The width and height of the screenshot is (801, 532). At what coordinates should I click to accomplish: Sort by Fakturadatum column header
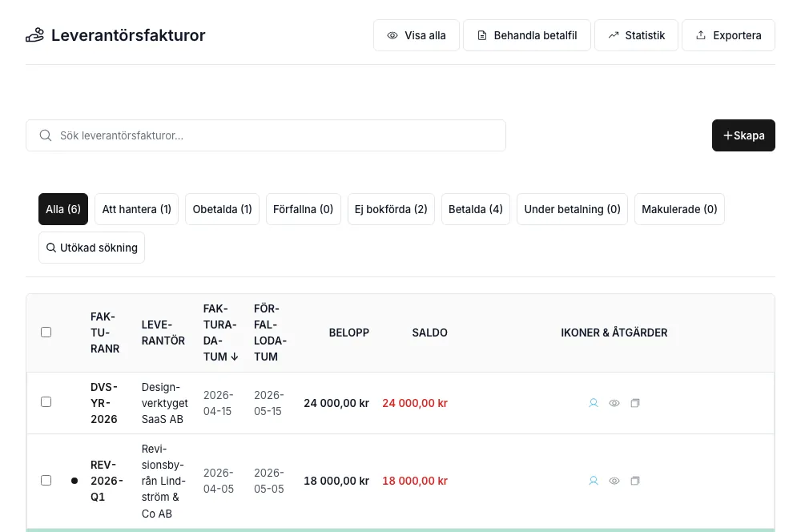[220, 332]
